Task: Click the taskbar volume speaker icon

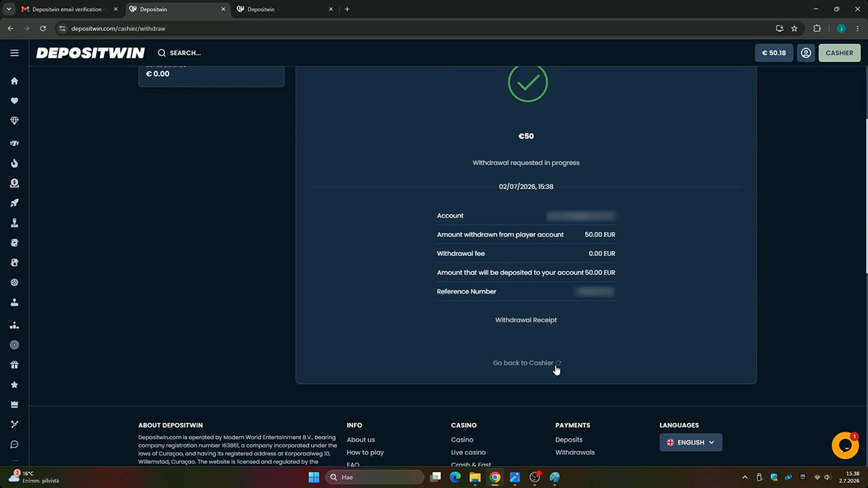Action: pyautogui.click(x=827, y=477)
